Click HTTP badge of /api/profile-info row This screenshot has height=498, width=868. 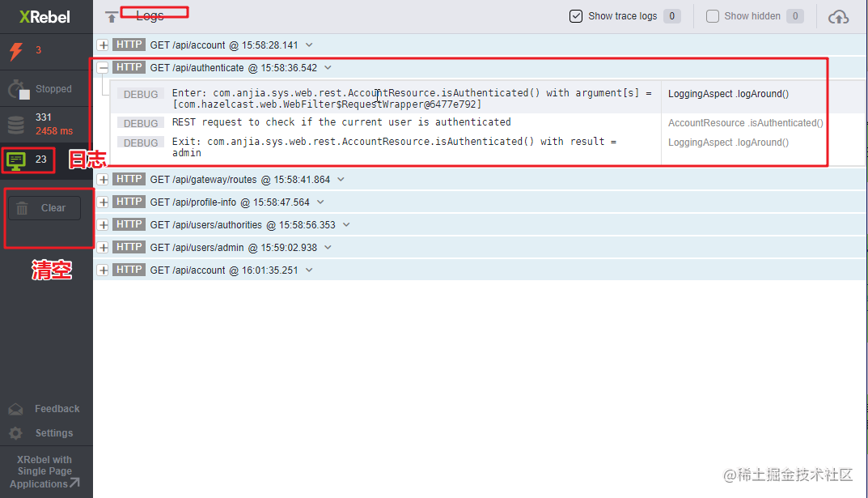click(x=129, y=202)
